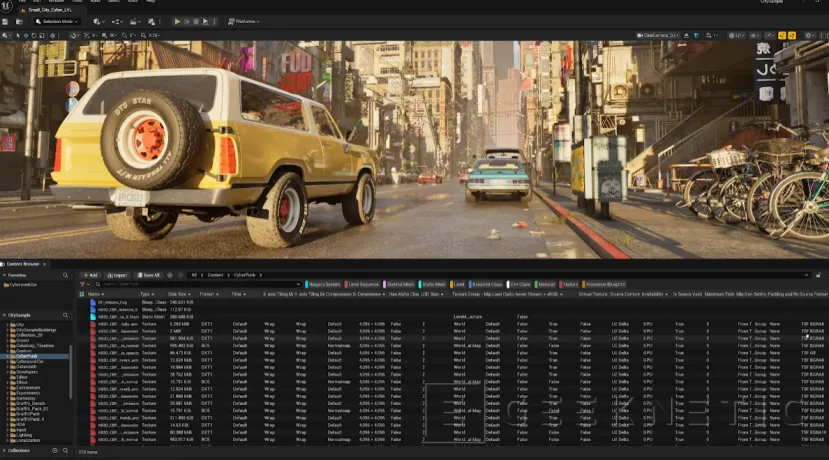This screenshot has height=460, width=829.
Task: Switch to the Small_City_Cyber_LVL level tab
Action: 48,10
